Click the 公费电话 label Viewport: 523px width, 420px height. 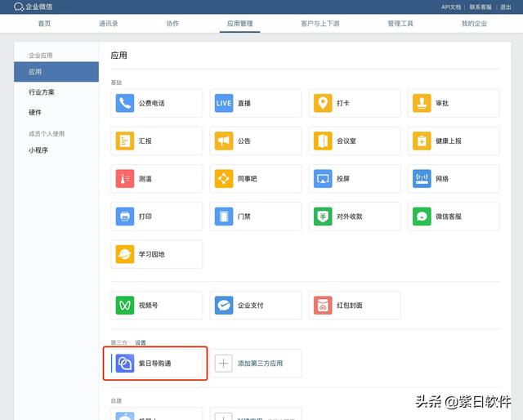coord(152,103)
